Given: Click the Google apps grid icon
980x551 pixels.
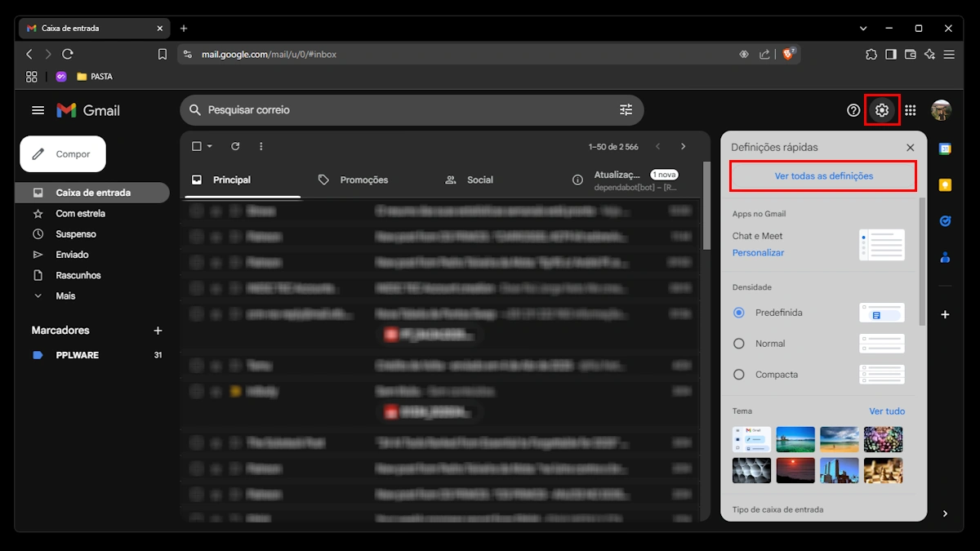Looking at the screenshot, I should click(x=910, y=110).
